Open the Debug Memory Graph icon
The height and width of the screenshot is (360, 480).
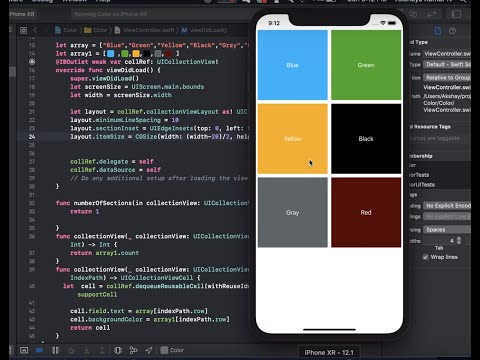coord(133,350)
